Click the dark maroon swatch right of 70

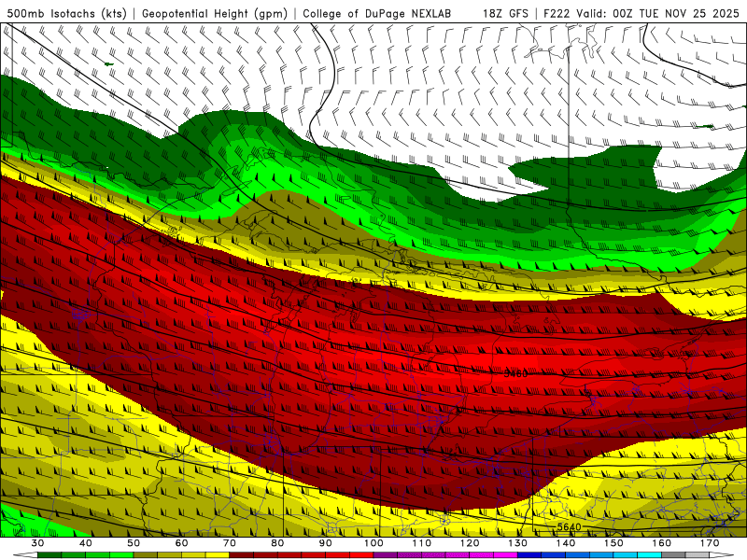pos(242,555)
